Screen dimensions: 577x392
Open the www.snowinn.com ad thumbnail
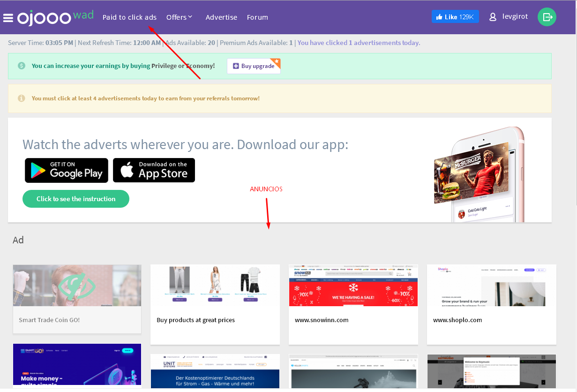click(353, 286)
